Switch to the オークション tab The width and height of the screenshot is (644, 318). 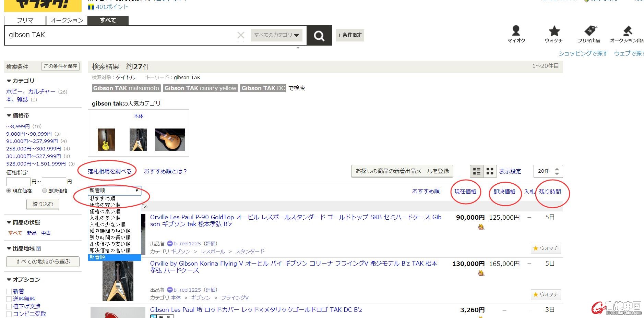[67, 20]
